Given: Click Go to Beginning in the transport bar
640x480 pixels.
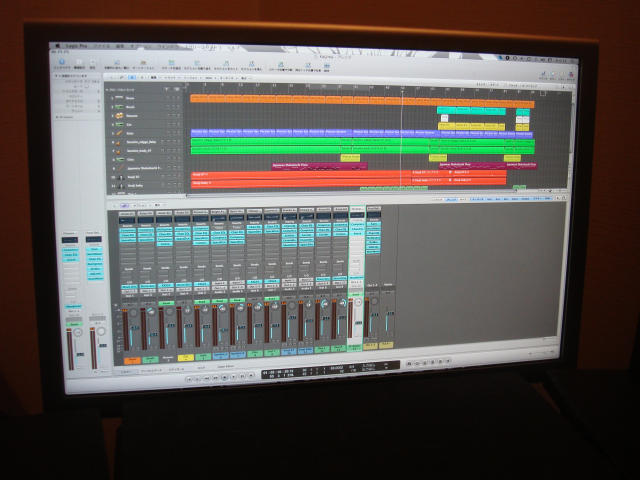Looking at the screenshot, I should tap(189, 380).
